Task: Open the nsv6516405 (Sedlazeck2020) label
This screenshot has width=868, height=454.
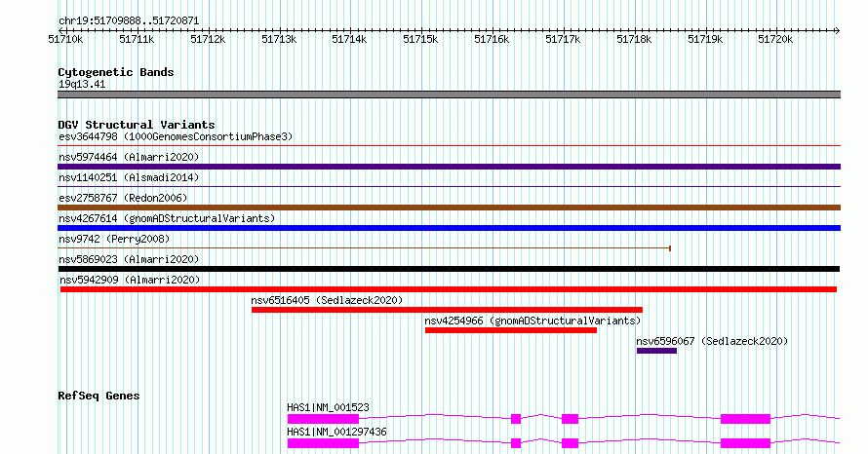Action: point(327,300)
